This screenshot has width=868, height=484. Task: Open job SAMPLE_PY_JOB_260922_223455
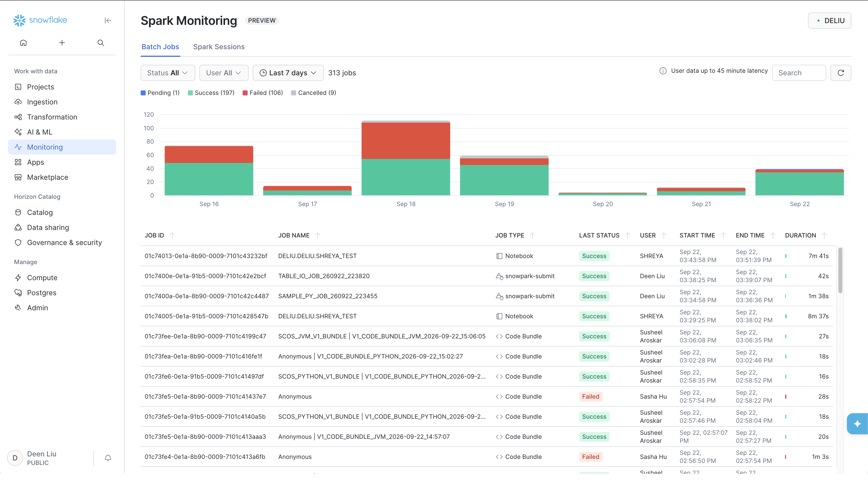click(x=328, y=296)
